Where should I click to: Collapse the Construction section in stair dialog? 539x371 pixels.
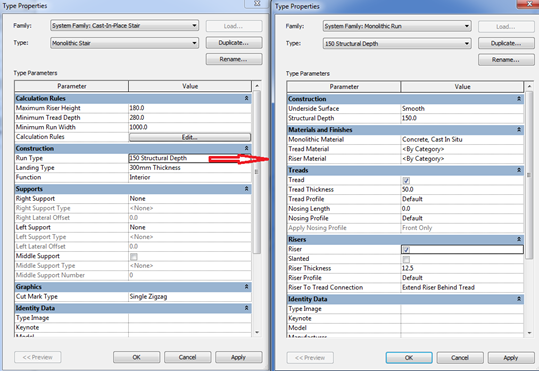click(246, 148)
